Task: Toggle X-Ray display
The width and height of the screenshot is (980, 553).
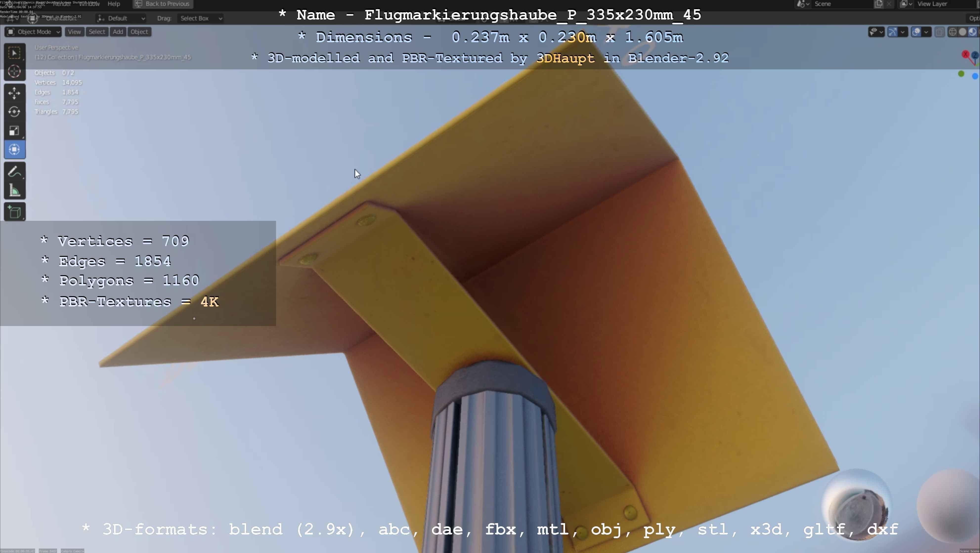Action: pos(939,32)
